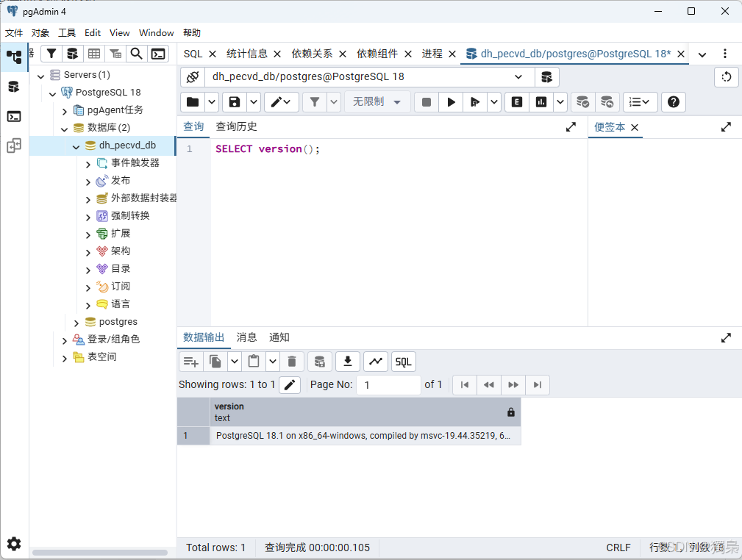Launch Query Tool from explorer toolbar
The width and height of the screenshot is (742, 560).
pos(72,54)
